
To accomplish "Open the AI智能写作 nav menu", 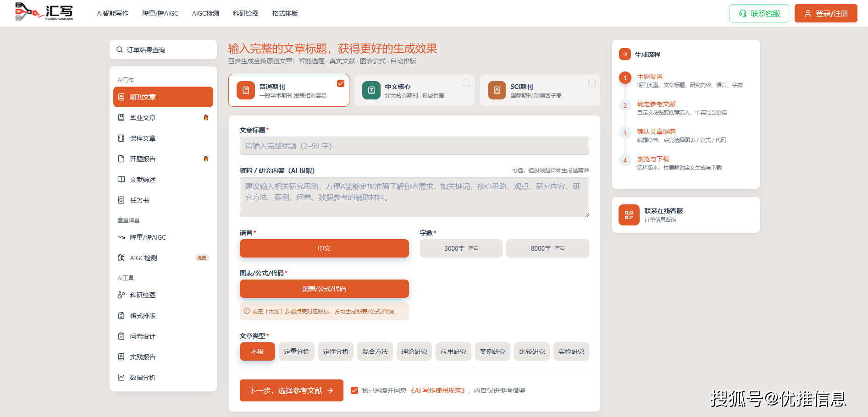I will tap(113, 13).
